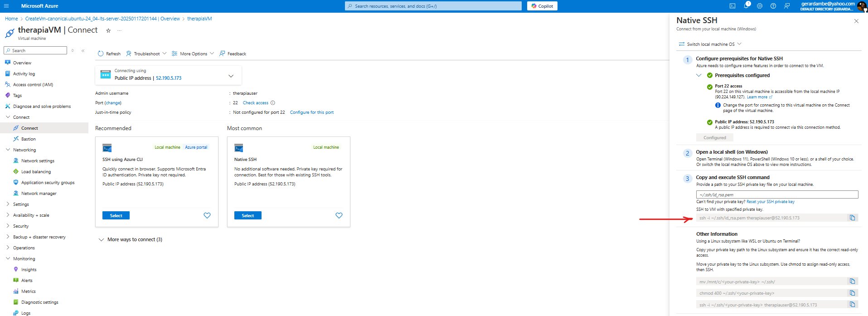Copy the ssh -i ~/.ssh/id_rsa.pem command

coord(852,218)
